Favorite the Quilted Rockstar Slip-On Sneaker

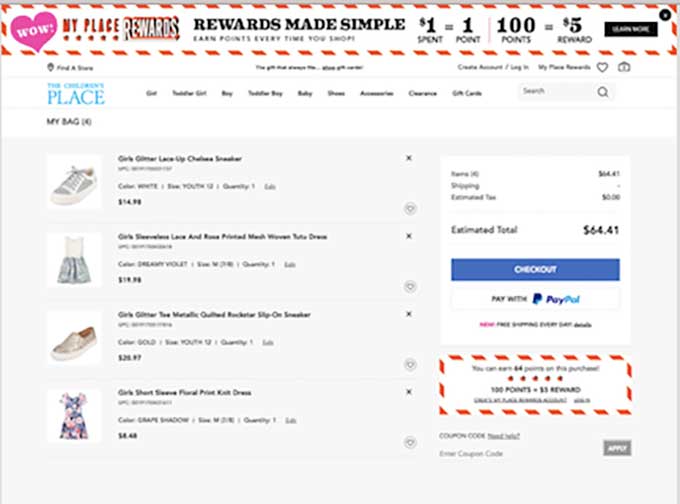(x=410, y=365)
